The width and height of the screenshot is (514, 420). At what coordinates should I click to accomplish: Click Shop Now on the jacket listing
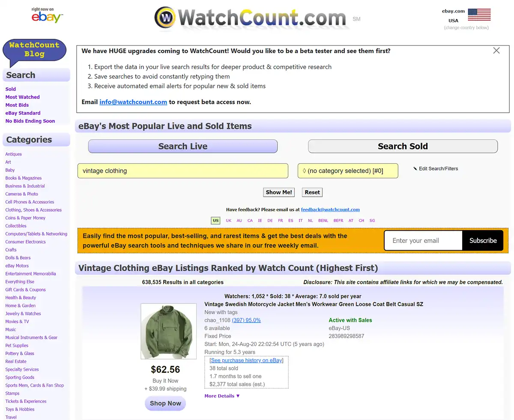point(165,403)
